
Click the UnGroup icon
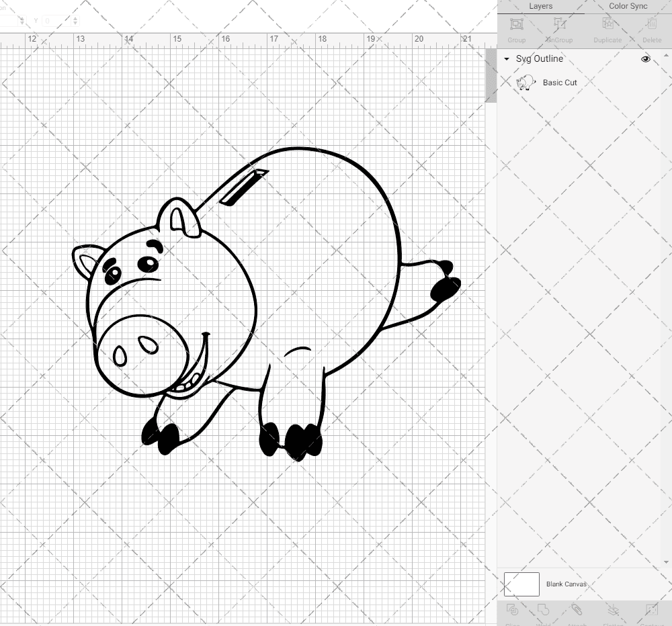[x=558, y=25]
